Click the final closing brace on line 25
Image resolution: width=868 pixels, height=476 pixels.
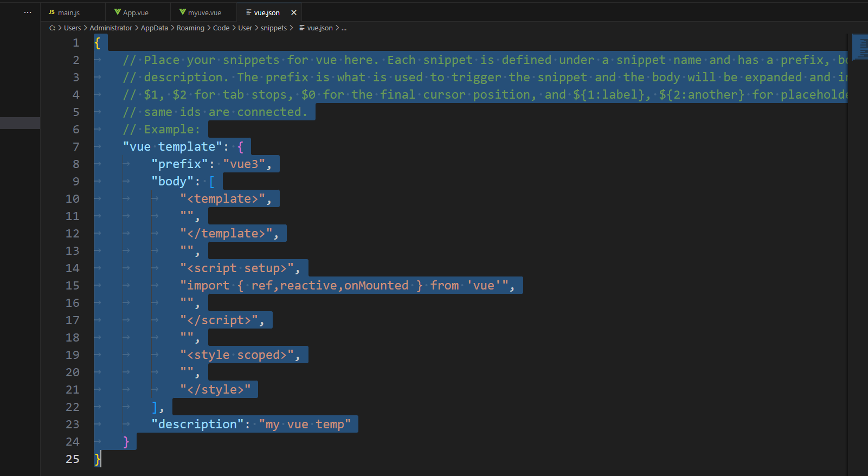click(x=98, y=459)
